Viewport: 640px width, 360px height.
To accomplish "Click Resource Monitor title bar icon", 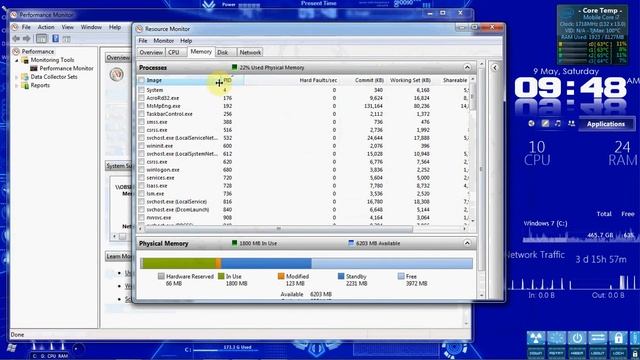I will [140, 29].
